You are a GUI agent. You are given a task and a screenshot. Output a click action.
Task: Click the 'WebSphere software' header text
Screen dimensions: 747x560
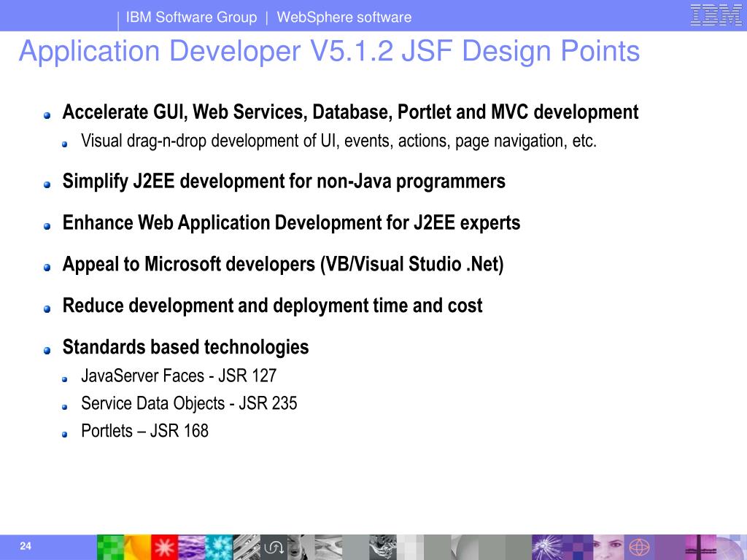click(344, 17)
